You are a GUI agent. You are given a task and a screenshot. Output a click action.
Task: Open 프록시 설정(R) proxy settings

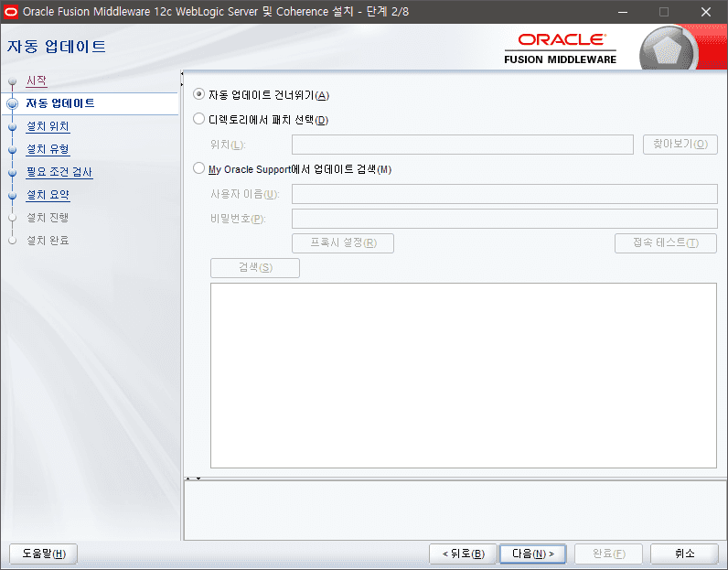point(343,243)
